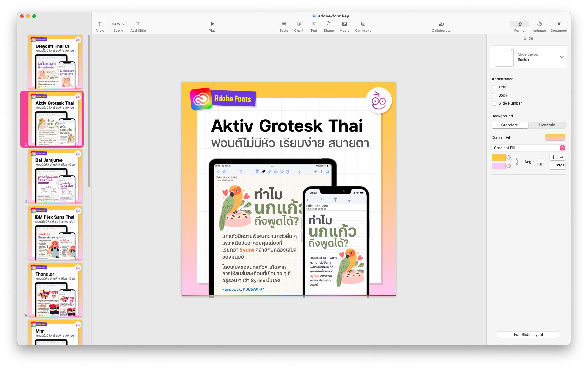The width and height of the screenshot is (588, 368).
Task: Open the zoom level dropdown
Action: pyautogui.click(x=118, y=24)
